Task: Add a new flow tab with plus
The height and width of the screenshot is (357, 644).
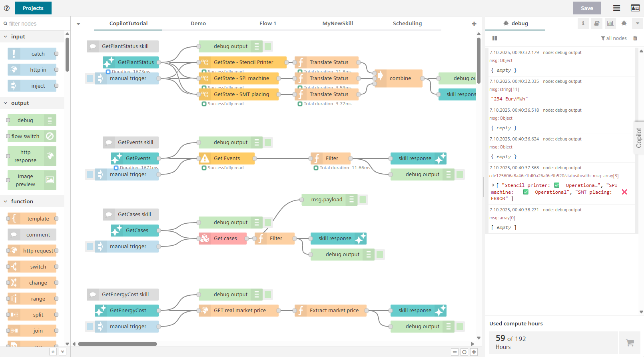Action: [x=474, y=24]
